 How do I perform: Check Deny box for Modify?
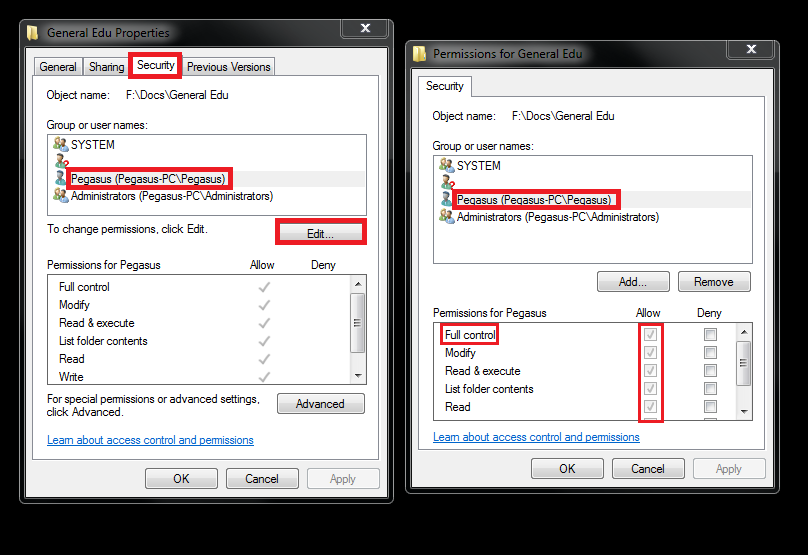click(x=710, y=352)
